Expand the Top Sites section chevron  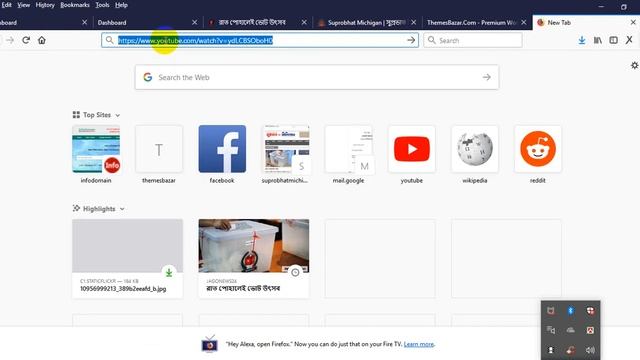pyautogui.click(x=118, y=115)
